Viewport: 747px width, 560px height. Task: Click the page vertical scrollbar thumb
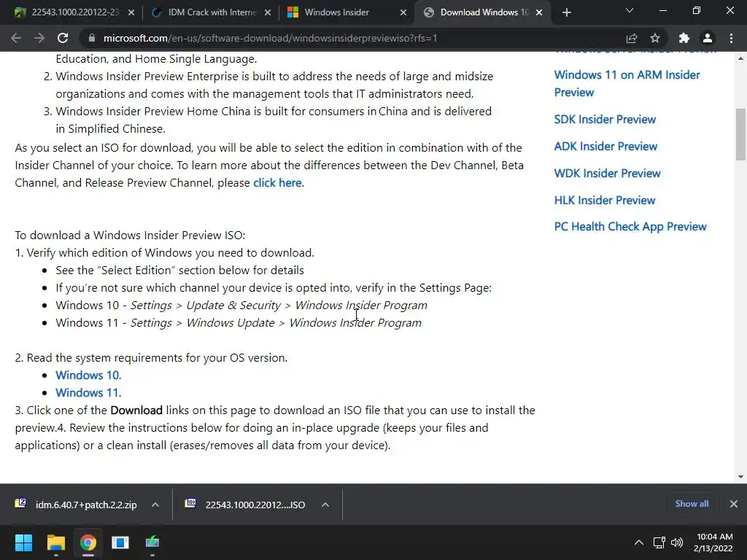click(740, 135)
